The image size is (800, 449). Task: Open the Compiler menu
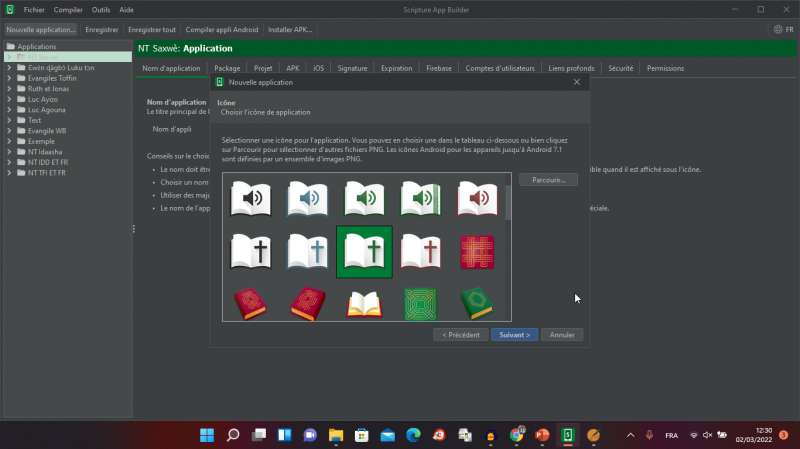click(x=68, y=9)
